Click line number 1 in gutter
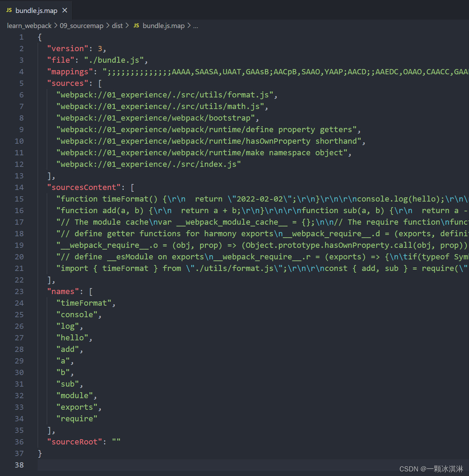Screen dimensions: 469x476 [x=21, y=37]
